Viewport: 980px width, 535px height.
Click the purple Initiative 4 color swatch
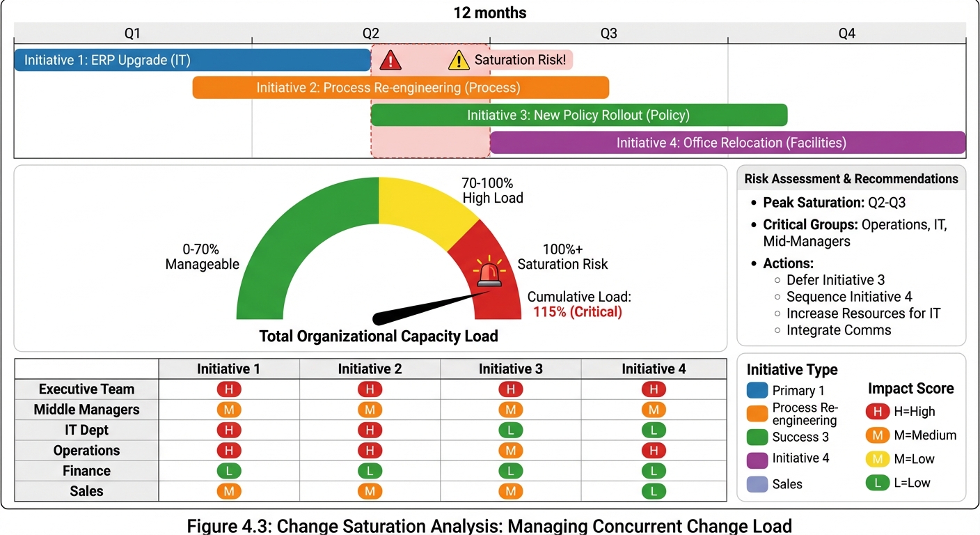pyautogui.click(x=757, y=458)
